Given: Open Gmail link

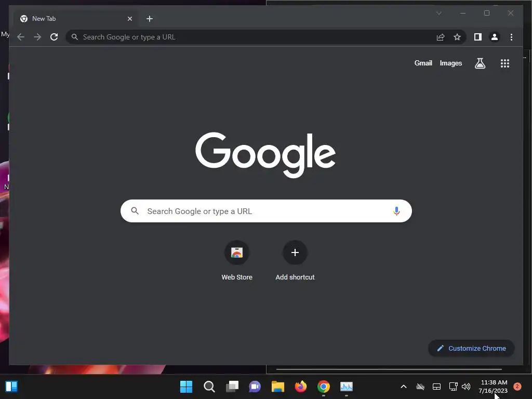Looking at the screenshot, I should 423,63.
